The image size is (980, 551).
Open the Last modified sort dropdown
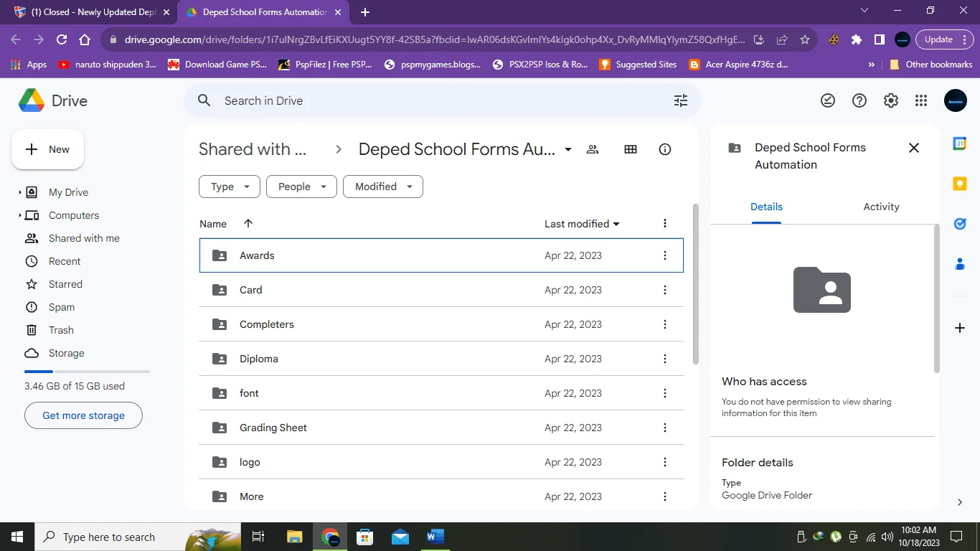(x=582, y=224)
